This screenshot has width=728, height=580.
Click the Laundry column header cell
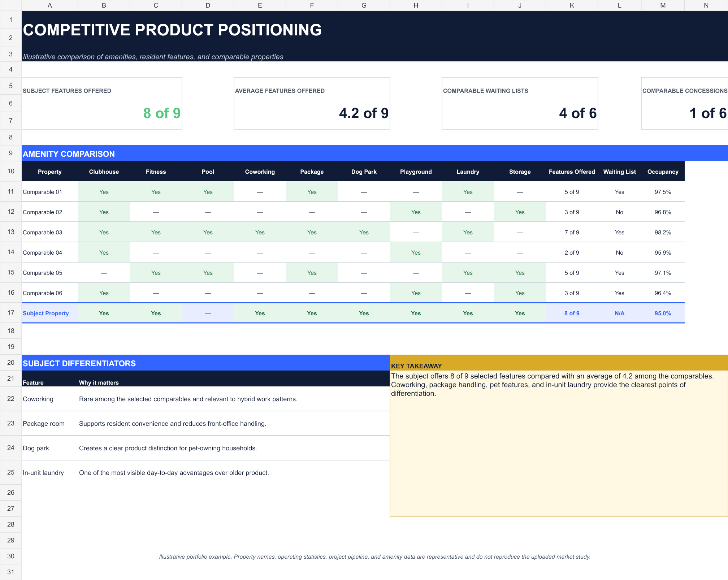point(468,171)
